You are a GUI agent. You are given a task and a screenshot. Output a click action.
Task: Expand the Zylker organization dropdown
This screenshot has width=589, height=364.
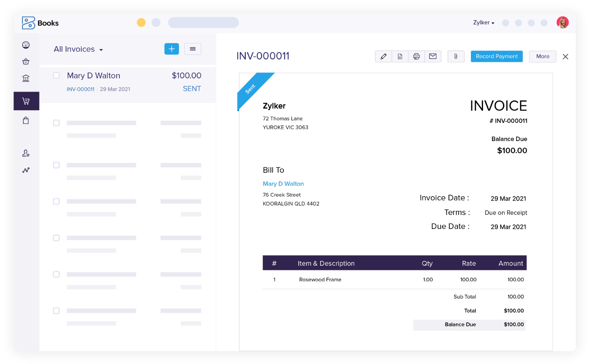[483, 22]
